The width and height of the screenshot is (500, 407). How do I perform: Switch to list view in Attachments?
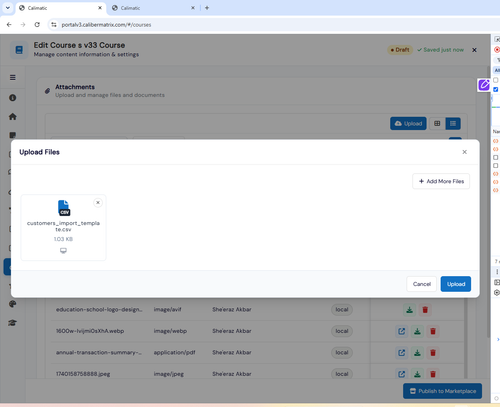pyautogui.click(x=453, y=124)
